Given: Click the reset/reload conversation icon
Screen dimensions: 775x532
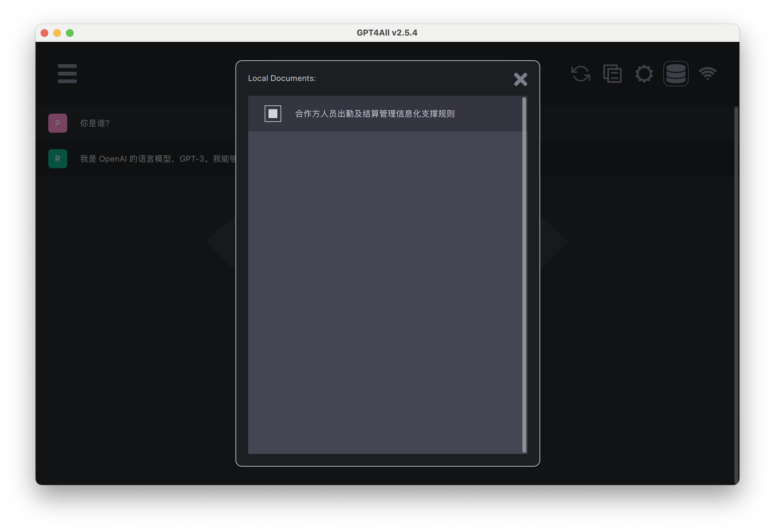Looking at the screenshot, I should 580,73.
